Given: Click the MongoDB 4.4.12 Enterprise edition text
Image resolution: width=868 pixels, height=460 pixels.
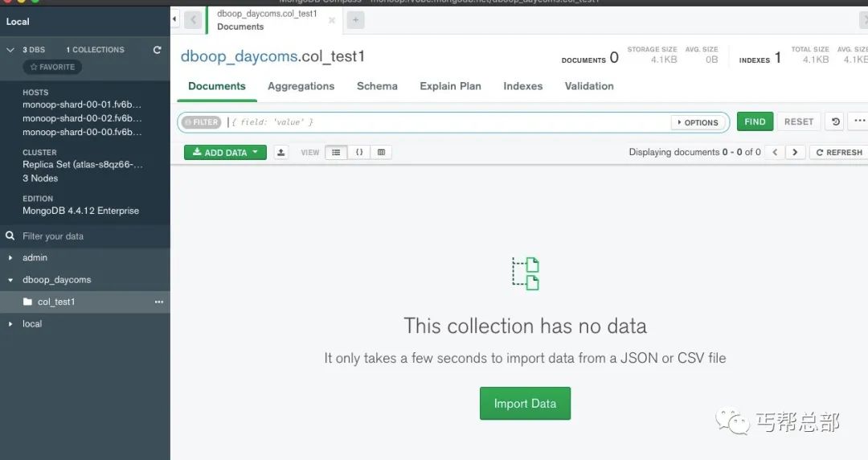Looking at the screenshot, I should click(x=81, y=211).
